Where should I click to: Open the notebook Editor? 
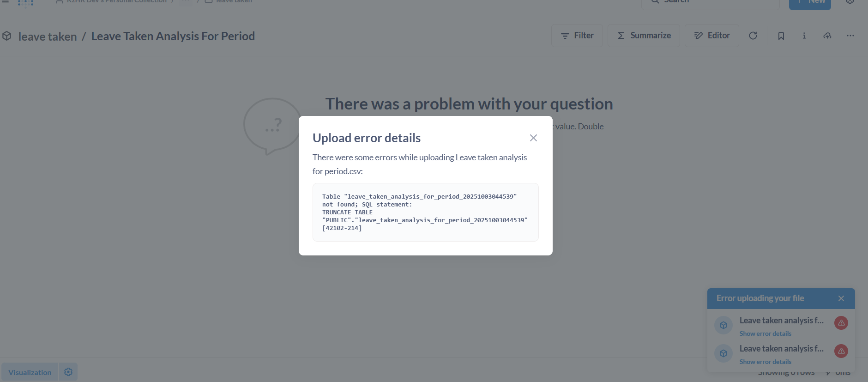(711, 36)
